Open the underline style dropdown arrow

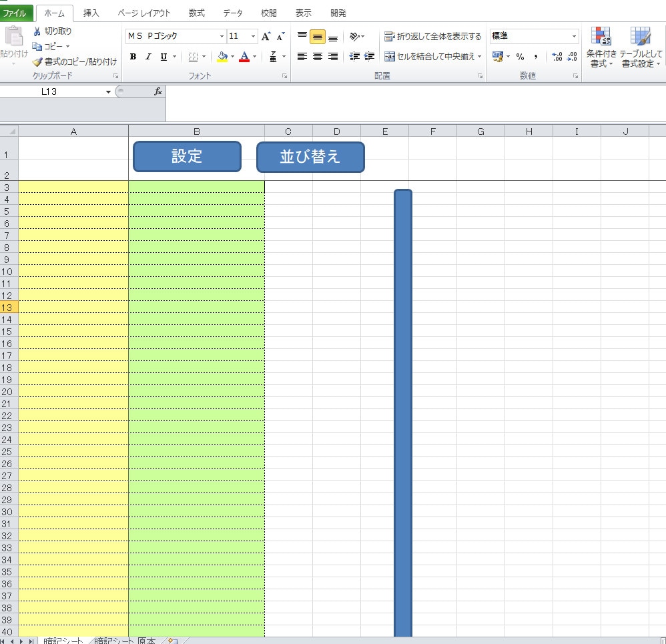pos(174,57)
